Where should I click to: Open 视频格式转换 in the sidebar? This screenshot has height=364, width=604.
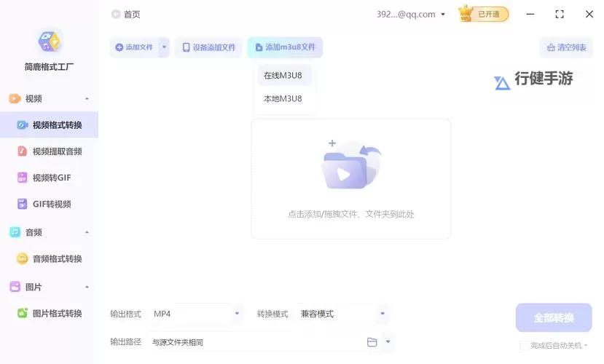coord(49,124)
